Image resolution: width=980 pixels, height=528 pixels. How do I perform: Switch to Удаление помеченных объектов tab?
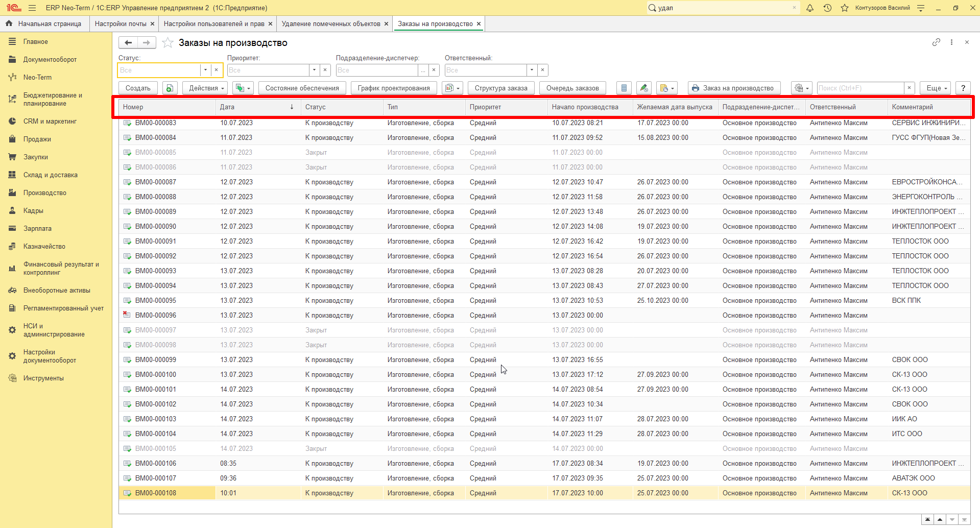[x=331, y=23]
